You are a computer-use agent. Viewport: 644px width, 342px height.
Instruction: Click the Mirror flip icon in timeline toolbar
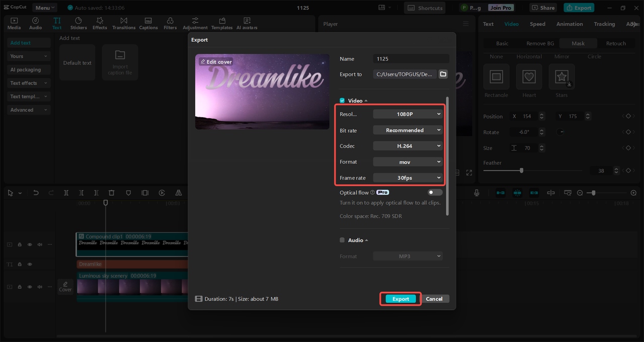pos(178,193)
